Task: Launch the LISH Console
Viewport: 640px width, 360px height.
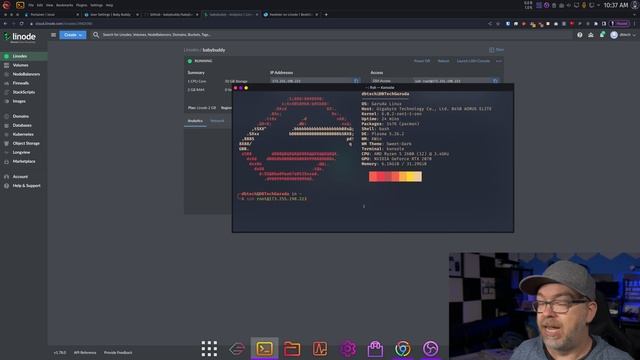Action: coord(473,61)
